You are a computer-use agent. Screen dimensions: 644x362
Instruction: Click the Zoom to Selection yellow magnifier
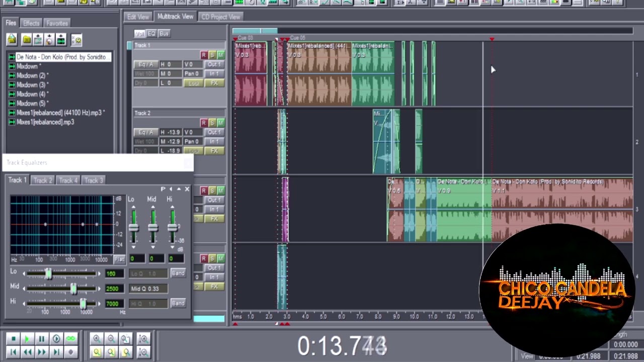pyautogui.click(x=97, y=352)
